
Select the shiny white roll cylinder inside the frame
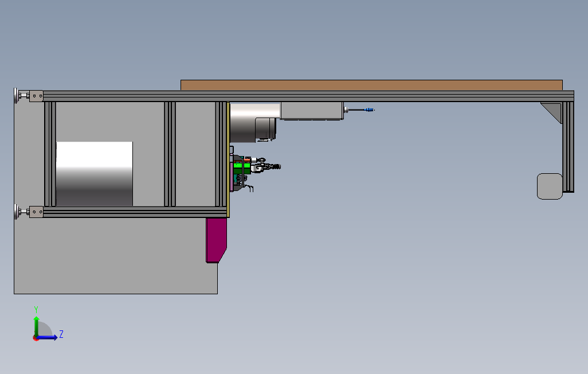94,174
